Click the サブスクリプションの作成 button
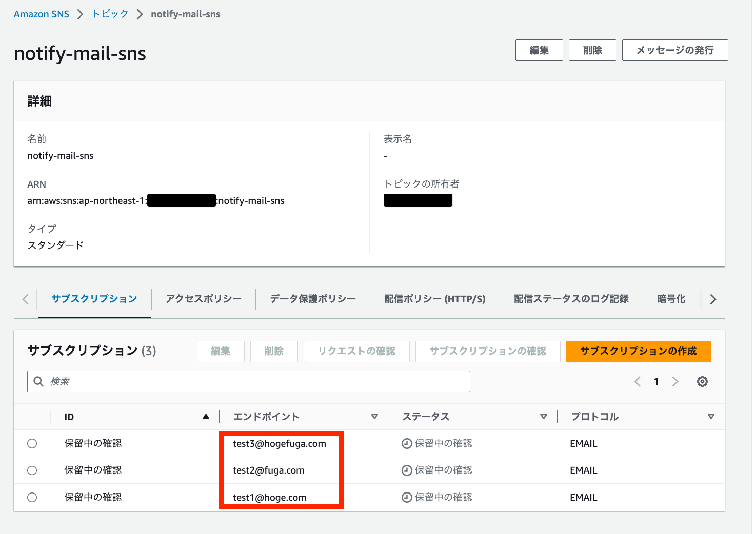The image size is (756, 534). [638, 352]
